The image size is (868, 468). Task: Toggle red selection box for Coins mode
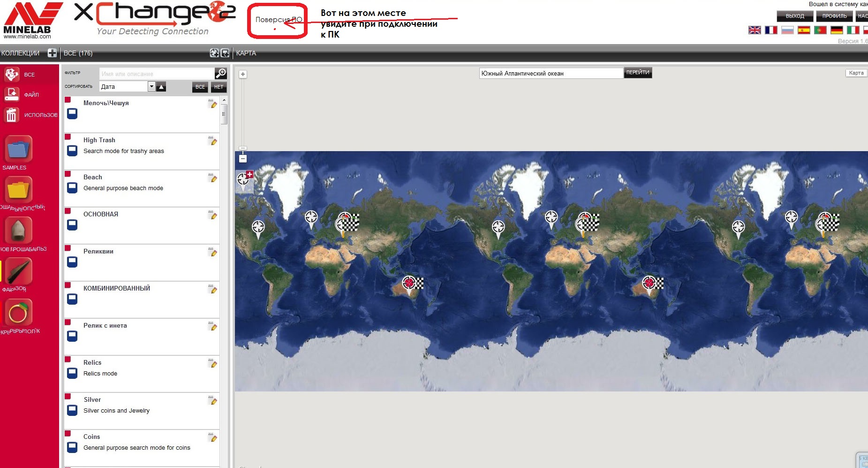pos(68,434)
